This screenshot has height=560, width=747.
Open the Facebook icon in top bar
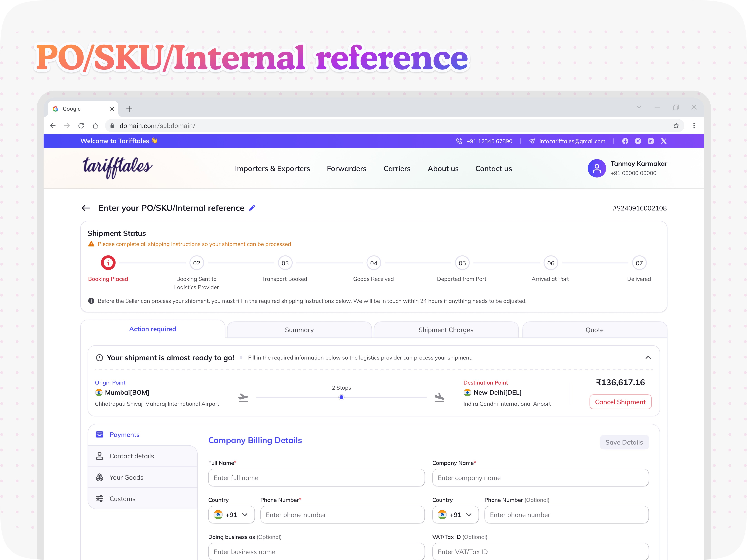(x=625, y=141)
